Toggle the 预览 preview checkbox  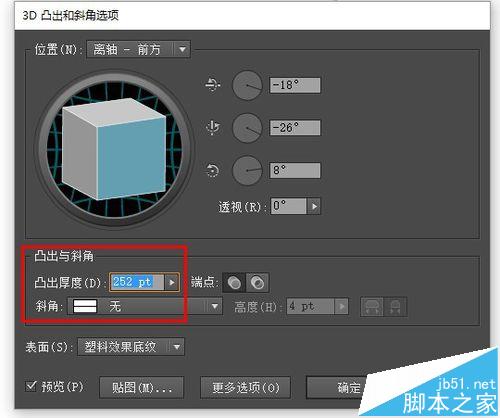tap(31, 386)
